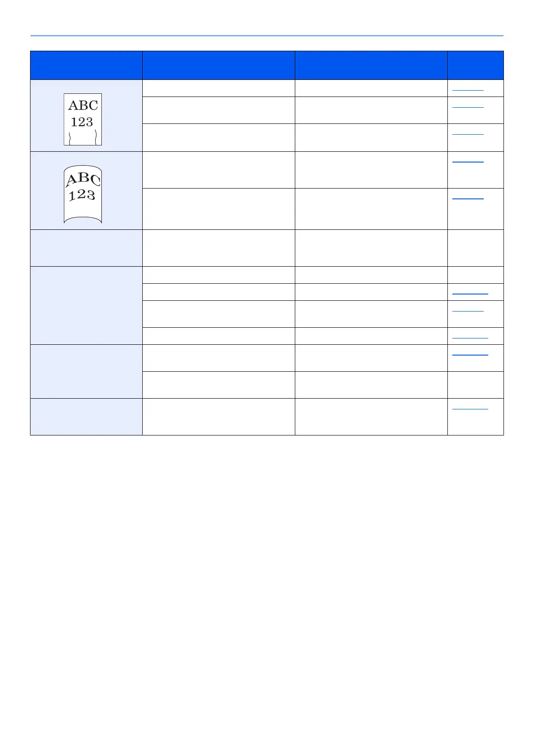
Task: Click the shaded cell directly below the curled-paper image
Action: (86, 248)
